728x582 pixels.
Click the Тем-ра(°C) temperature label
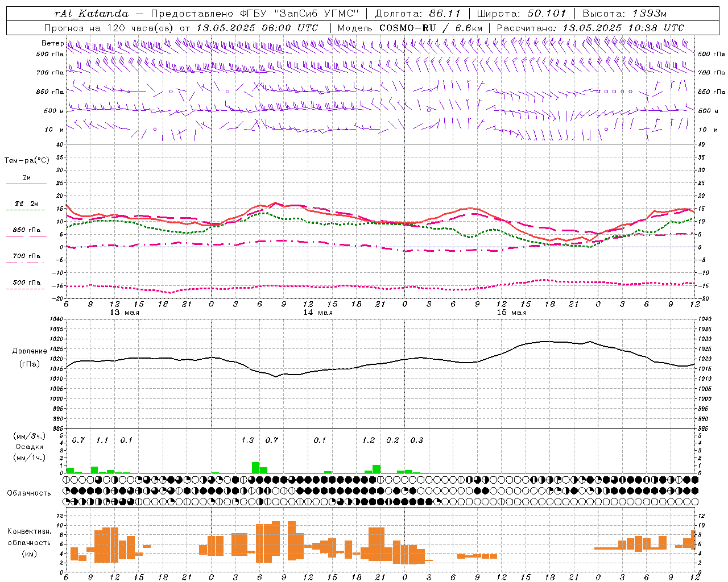27,161
